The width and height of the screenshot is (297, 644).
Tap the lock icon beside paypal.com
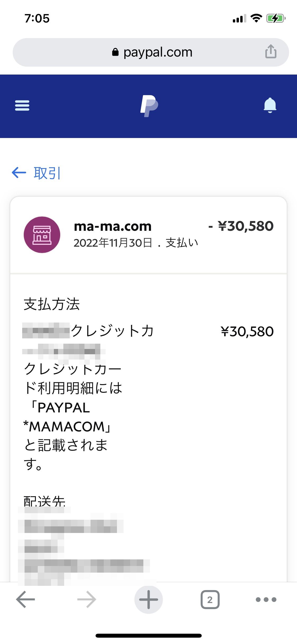(115, 52)
